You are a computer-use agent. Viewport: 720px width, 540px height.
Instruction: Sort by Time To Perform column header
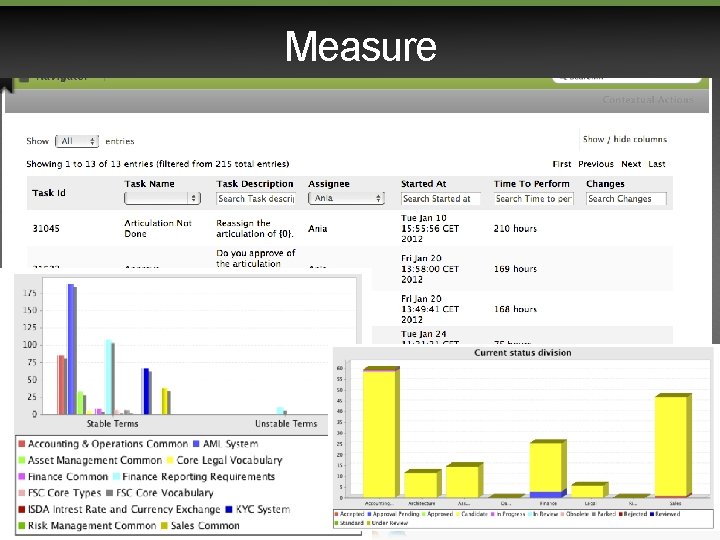coord(532,184)
